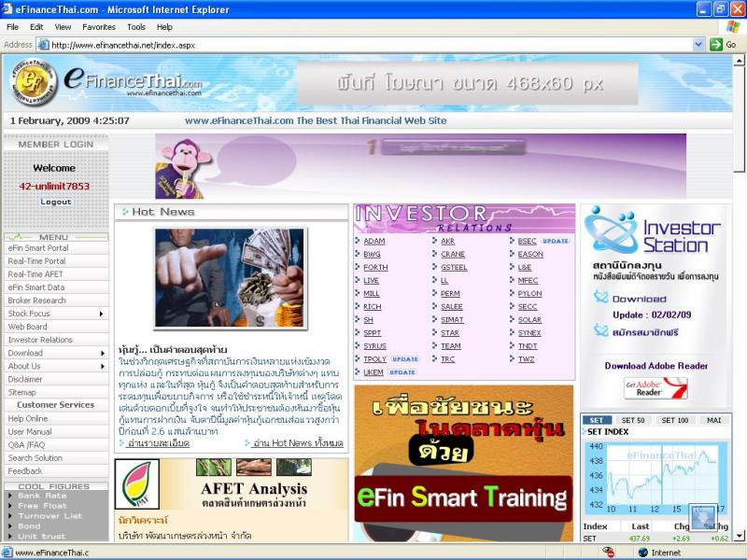Open the ADAM investor relations link
The image size is (747, 560).
pos(374,241)
